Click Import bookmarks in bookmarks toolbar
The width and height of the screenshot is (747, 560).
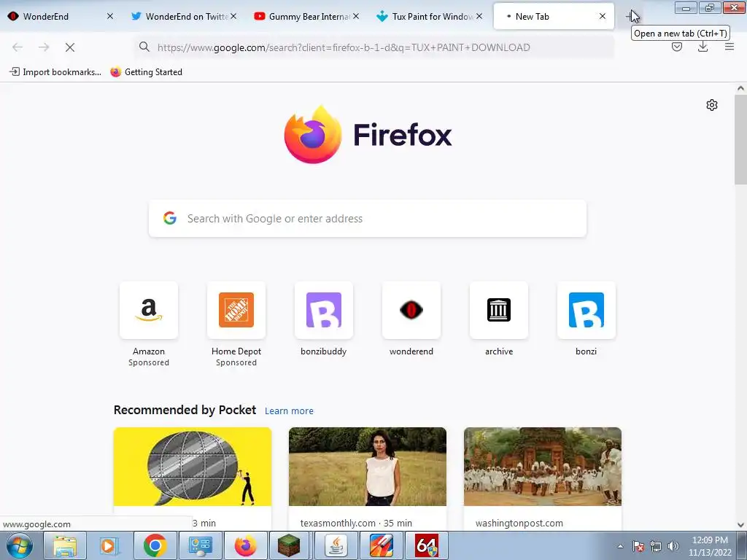coord(55,72)
